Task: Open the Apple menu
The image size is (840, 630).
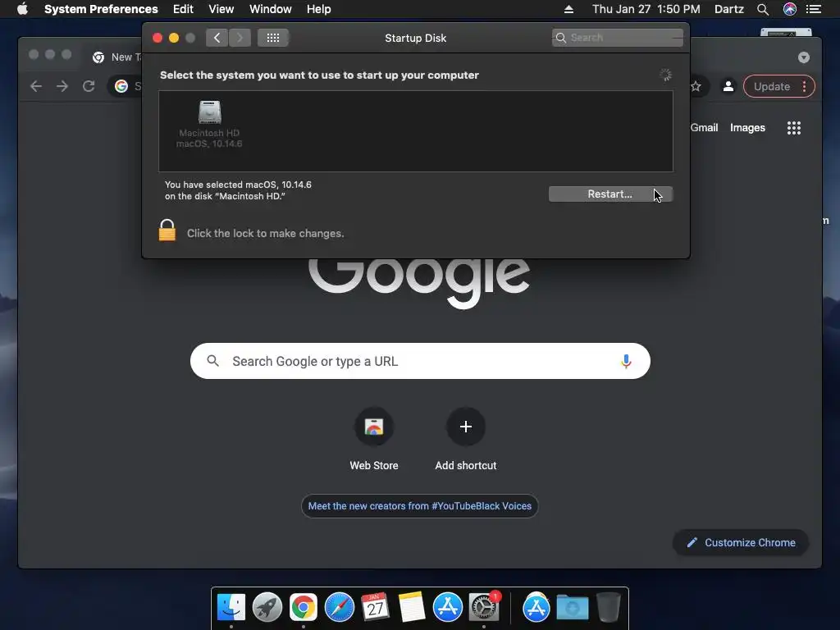Action: 22,9
